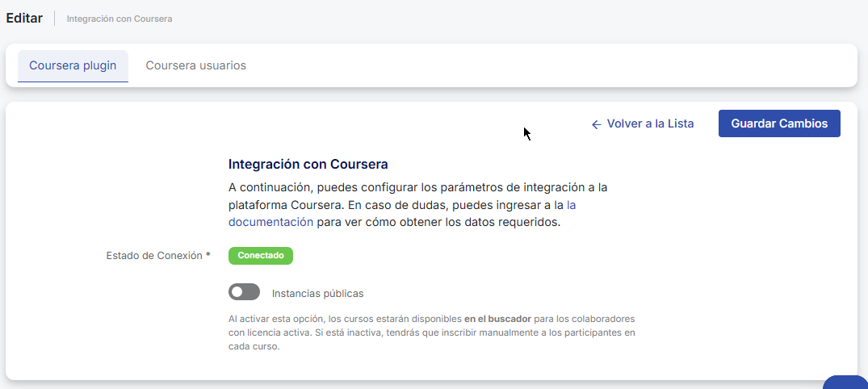Click the Guardar Cambios button

pos(779,123)
